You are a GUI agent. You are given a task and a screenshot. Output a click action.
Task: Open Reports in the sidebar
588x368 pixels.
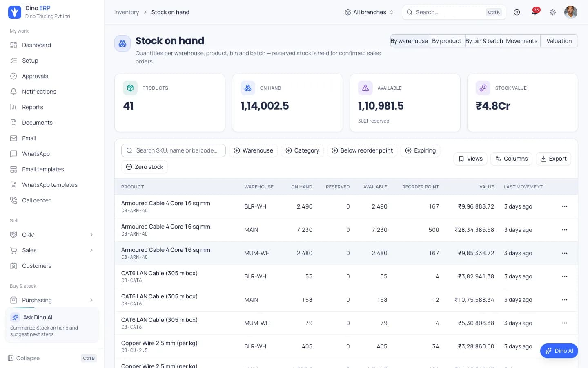click(x=52, y=107)
